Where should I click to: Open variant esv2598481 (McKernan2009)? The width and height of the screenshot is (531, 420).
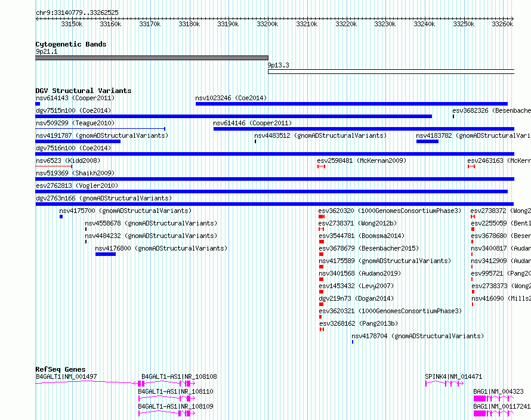(x=362, y=160)
